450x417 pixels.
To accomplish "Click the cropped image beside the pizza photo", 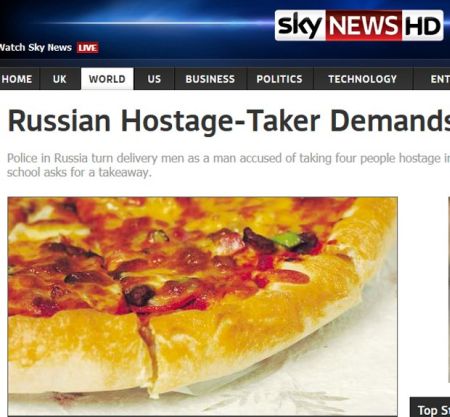I will coord(449,290).
